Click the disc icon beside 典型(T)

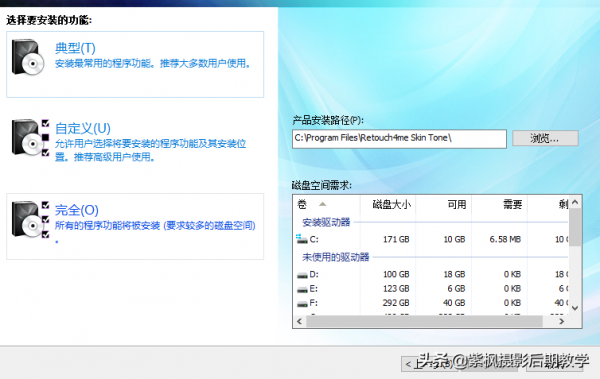tap(28, 57)
